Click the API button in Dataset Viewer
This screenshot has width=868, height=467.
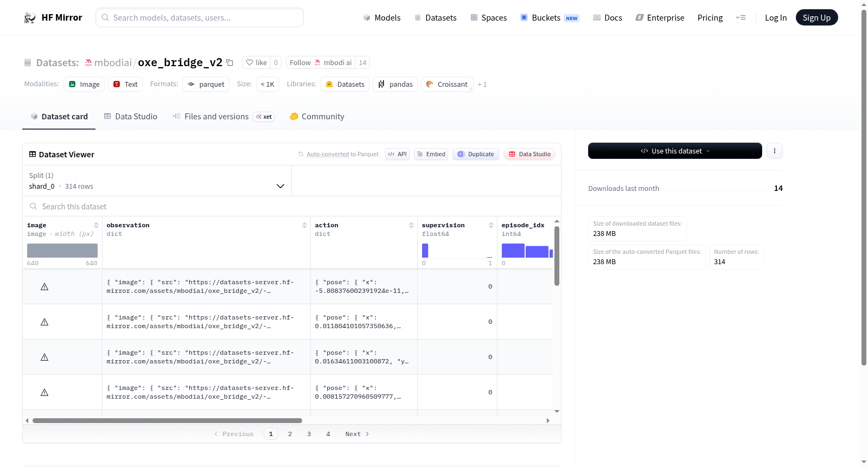pos(397,154)
